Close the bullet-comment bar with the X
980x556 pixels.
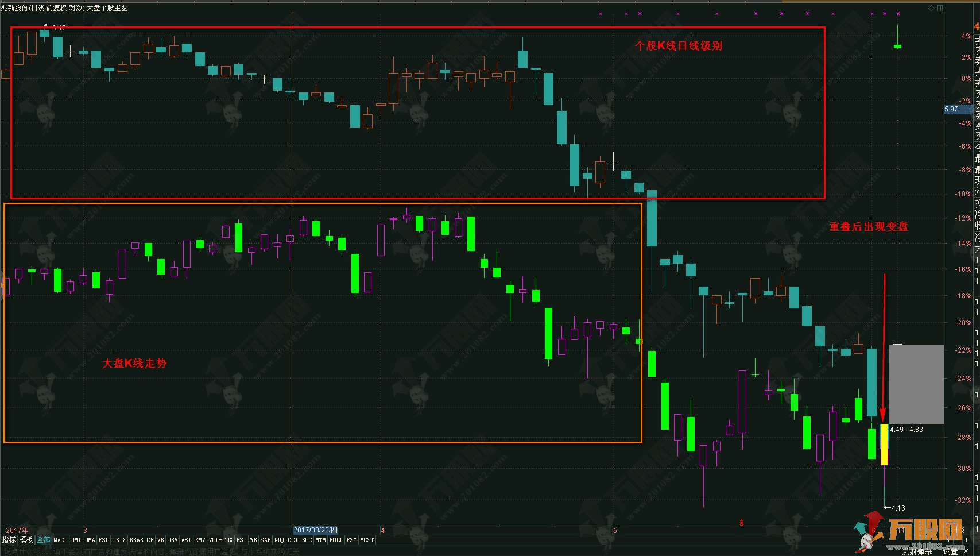[x=966, y=551]
